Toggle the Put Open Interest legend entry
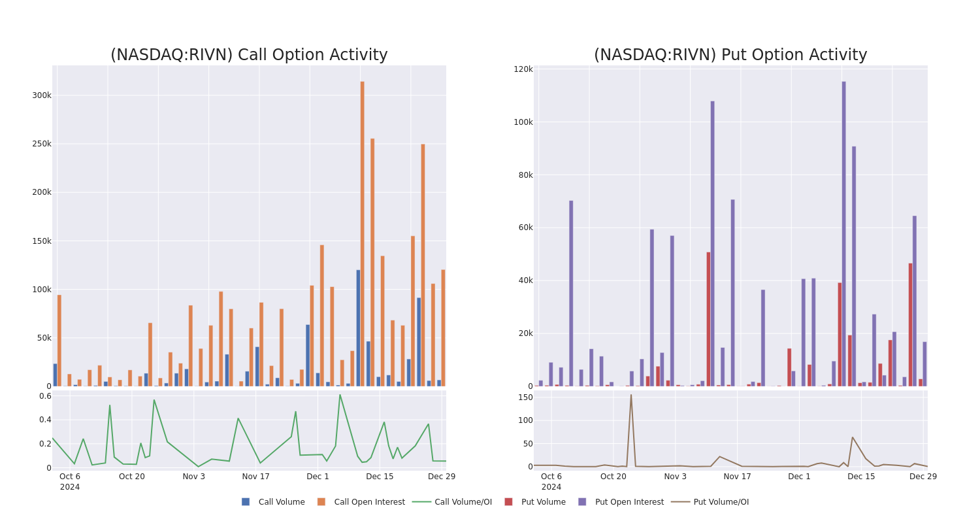The width and height of the screenshot is (980, 523). click(x=621, y=502)
